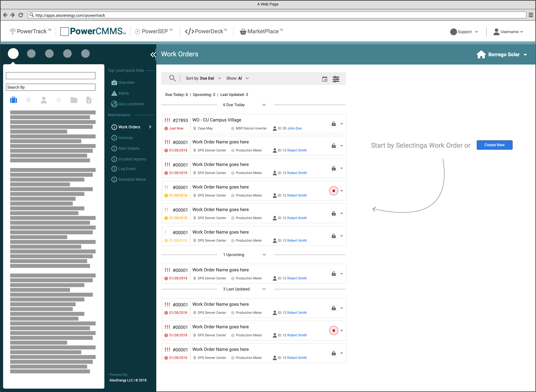Expand the Sort by Due Dat dropdown
This screenshot has height=392, width=536.
tap(219, 78)
